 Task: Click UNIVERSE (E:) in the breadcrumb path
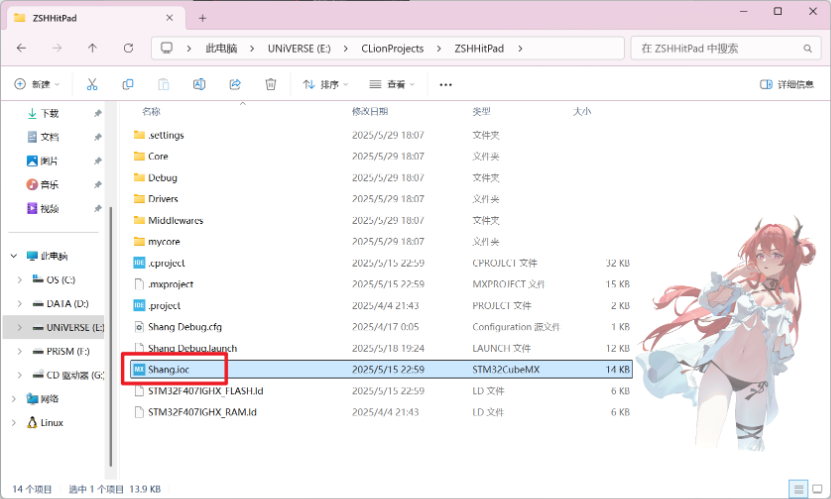click(299, 49)
